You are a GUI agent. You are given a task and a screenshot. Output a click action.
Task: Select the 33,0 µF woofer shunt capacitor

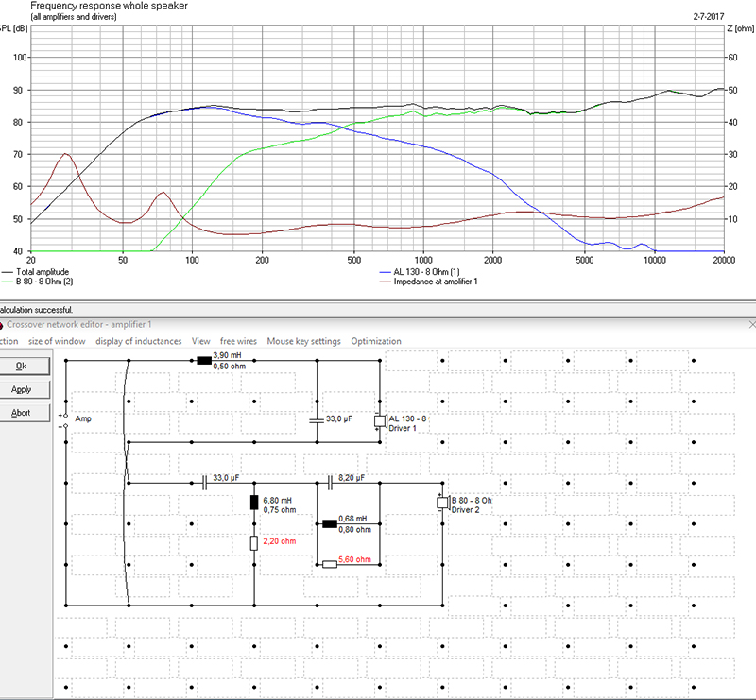tap(317, 421)
